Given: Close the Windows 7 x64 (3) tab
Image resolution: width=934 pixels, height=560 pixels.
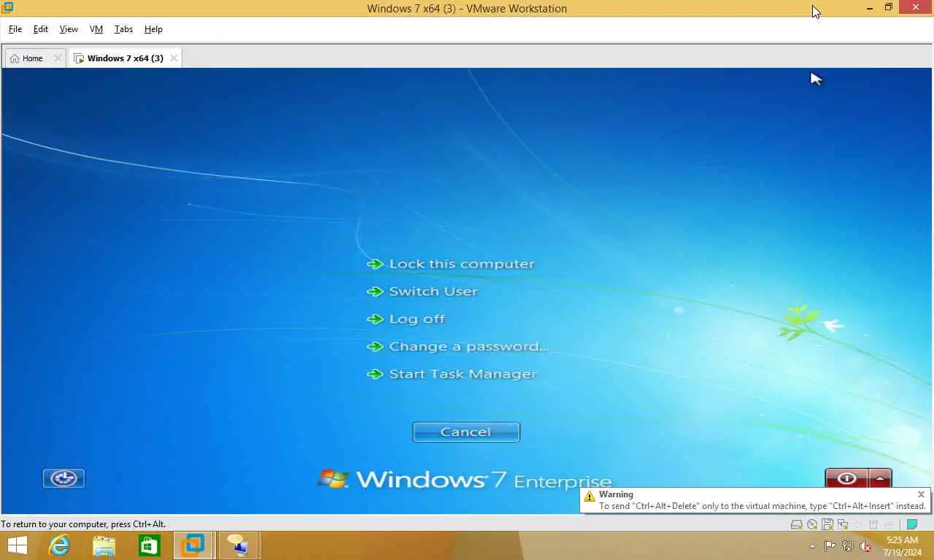Looking at the screenshot, I should (x=174, y=58).
